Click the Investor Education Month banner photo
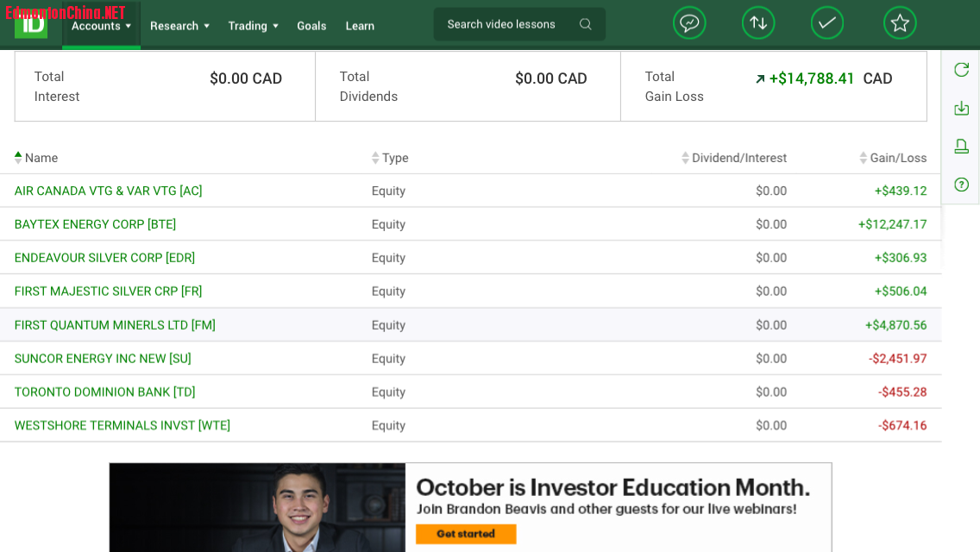The image size is (980, 552). coord(257,508)
